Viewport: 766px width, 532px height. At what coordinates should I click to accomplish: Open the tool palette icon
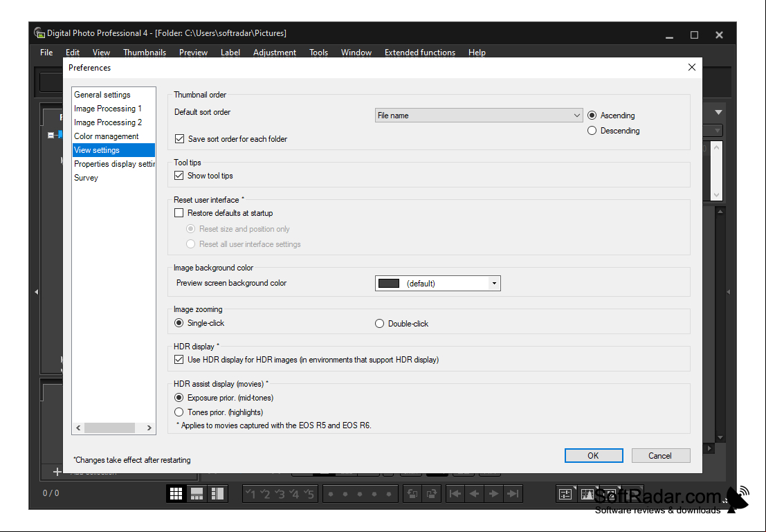tap(565, 495)
